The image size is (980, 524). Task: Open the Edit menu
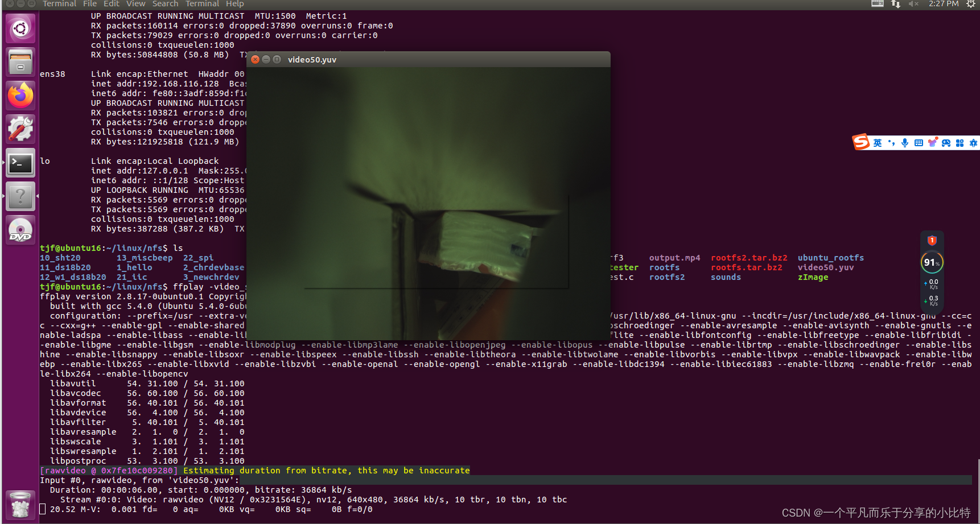[x=112, y=4]
